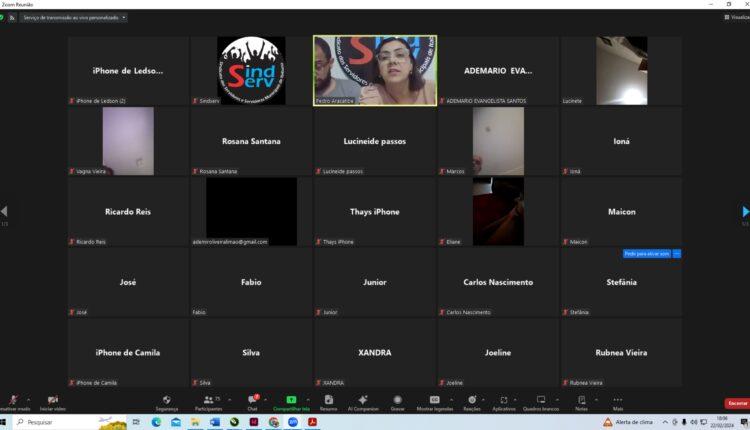Open the Aplicativos apps item

[x=504, y=402]
